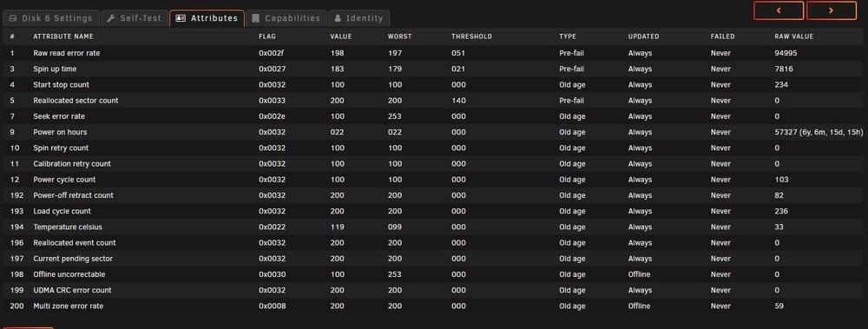
Task: Click the Multi zone error rate row
Action: point(434,306)
